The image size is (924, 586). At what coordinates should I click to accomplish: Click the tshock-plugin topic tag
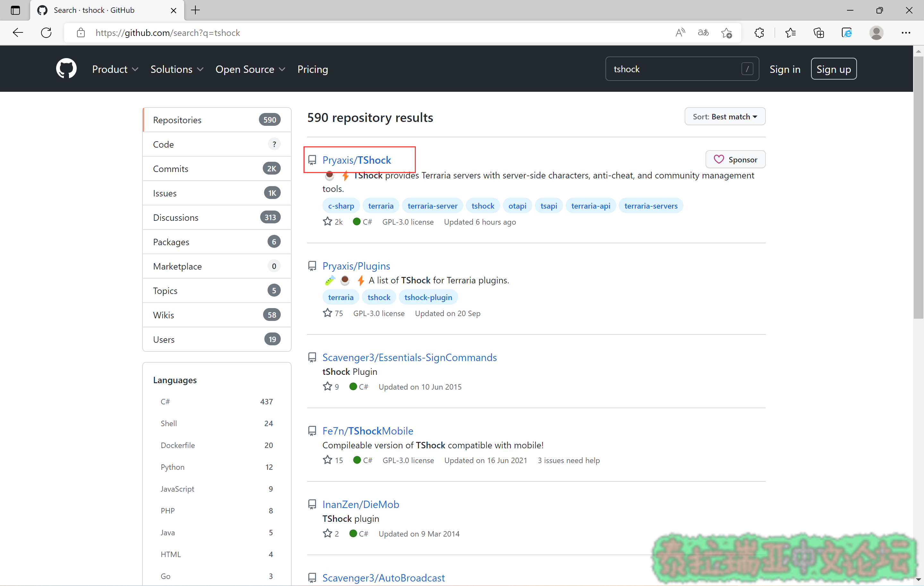click(428, 297)
